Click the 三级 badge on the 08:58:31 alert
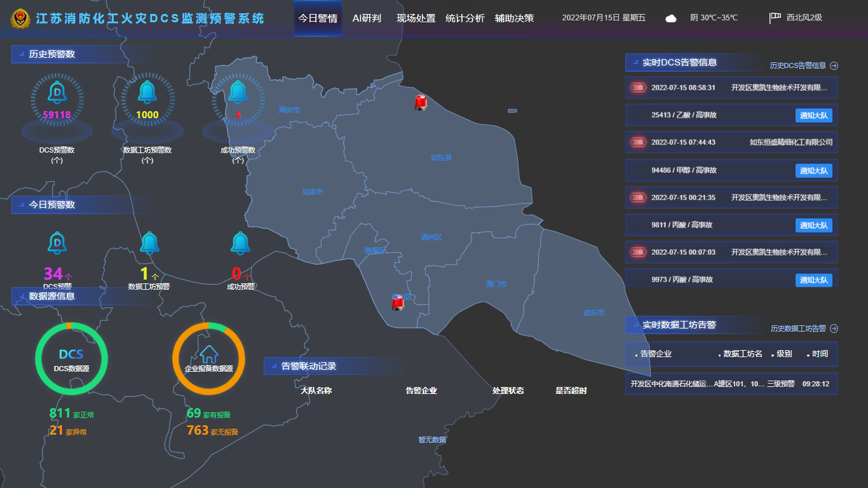868x488 pixels. tap(637, 88)
